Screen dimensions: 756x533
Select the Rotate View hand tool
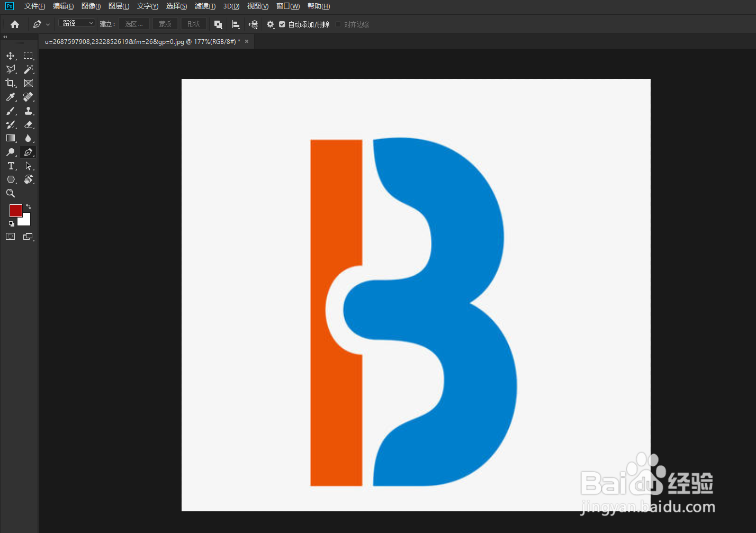[29, 179]
